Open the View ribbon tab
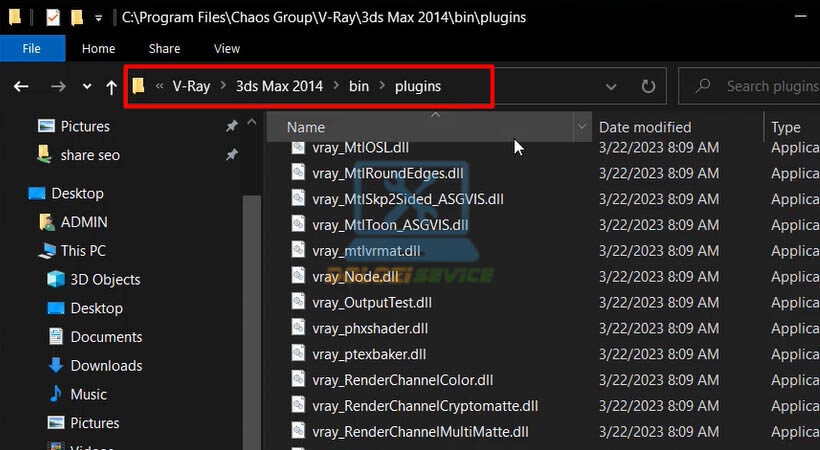Screen dimensions: 820x450 [x=226, y=49]
